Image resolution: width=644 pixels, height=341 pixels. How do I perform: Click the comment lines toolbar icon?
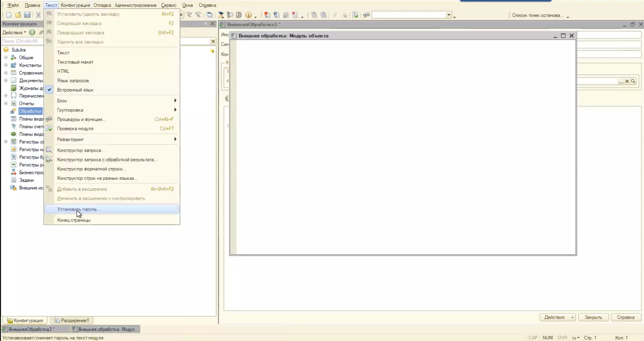[x=335, y=15]
